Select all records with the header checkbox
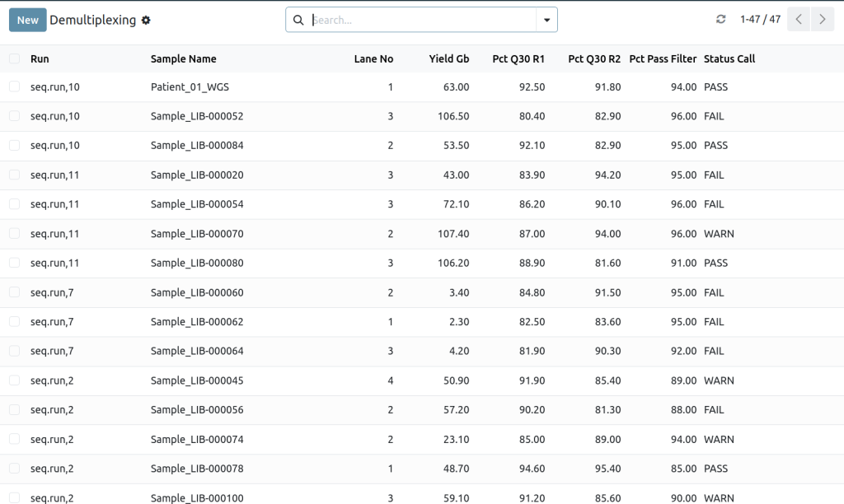844x504 pixels. (x=13, y=58)
